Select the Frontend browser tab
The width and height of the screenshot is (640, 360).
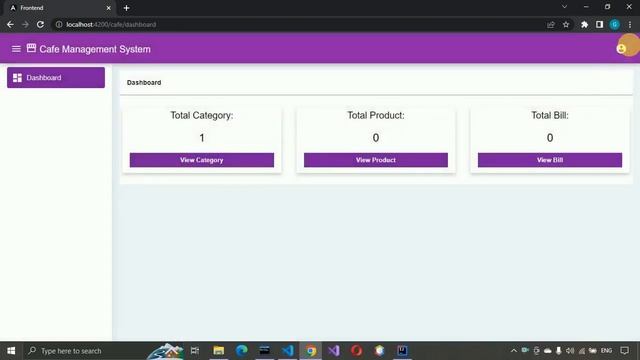coord(60,8)
